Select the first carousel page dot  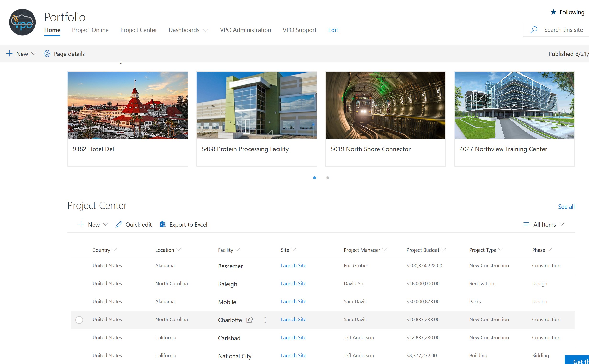point(314,178)
